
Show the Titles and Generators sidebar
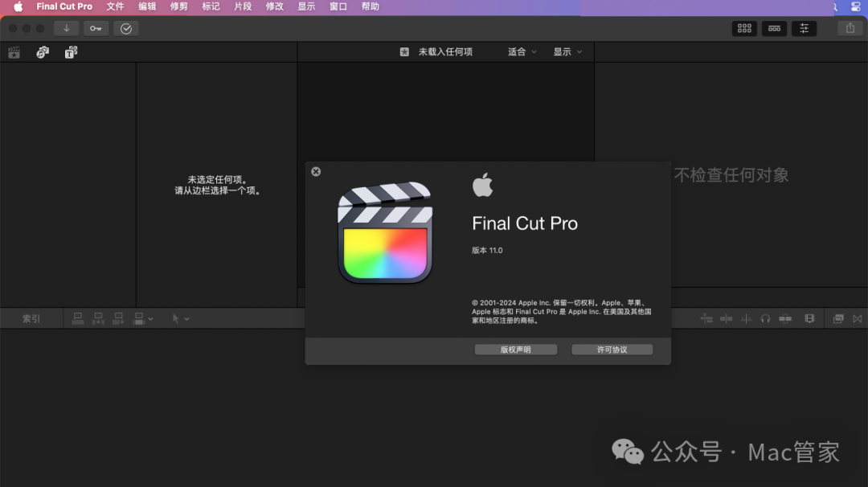tap(71, 51)
